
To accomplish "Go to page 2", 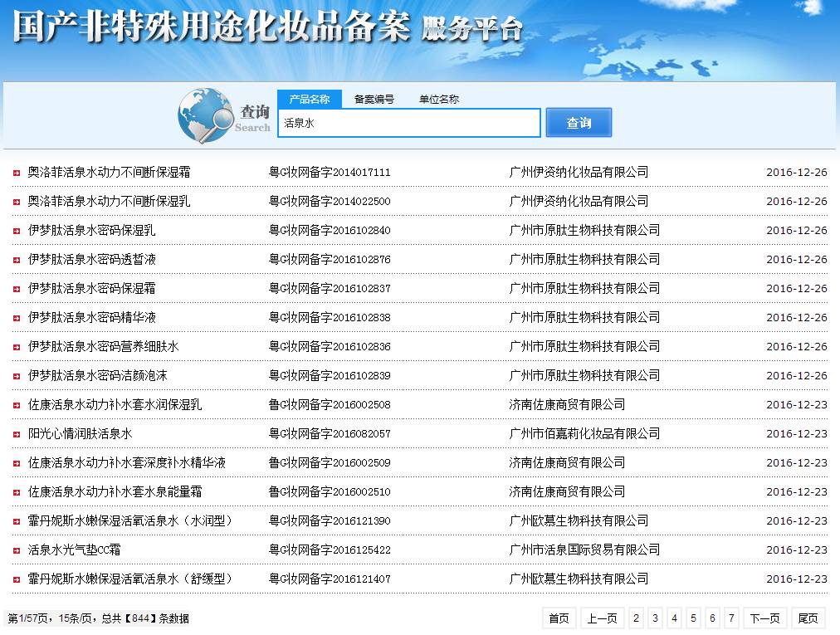I will (636, 618).
